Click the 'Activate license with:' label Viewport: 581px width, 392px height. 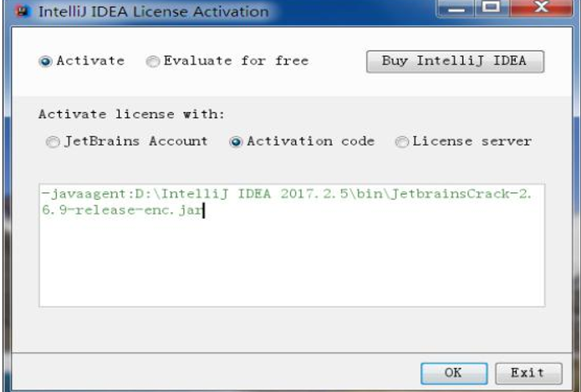point(131,114)
